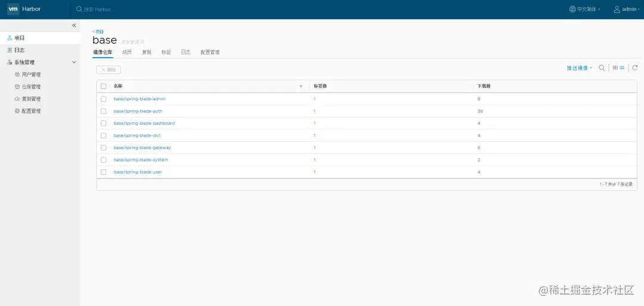Image resolution: width=644 pixels, height=306 pixels.
Task: Switch to the 配置管理 tab
Action: [210, 52]
